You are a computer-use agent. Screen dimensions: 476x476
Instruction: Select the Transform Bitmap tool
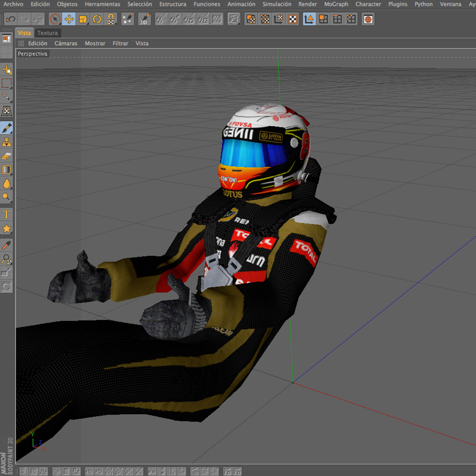pyautogui.click(x=6, y=111)
